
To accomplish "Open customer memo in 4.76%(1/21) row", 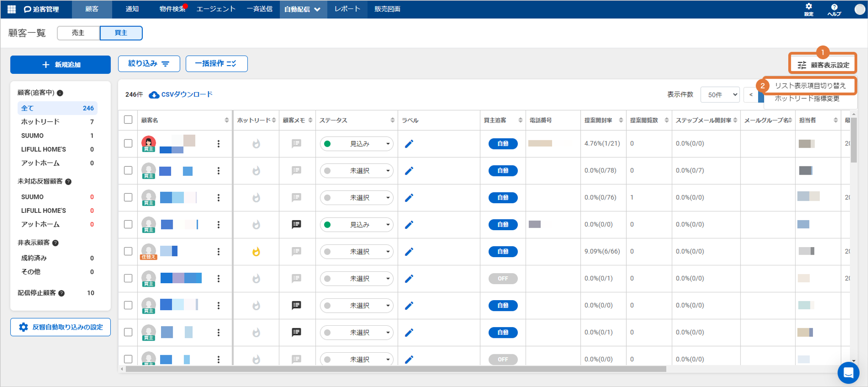I will click(296, 144).
